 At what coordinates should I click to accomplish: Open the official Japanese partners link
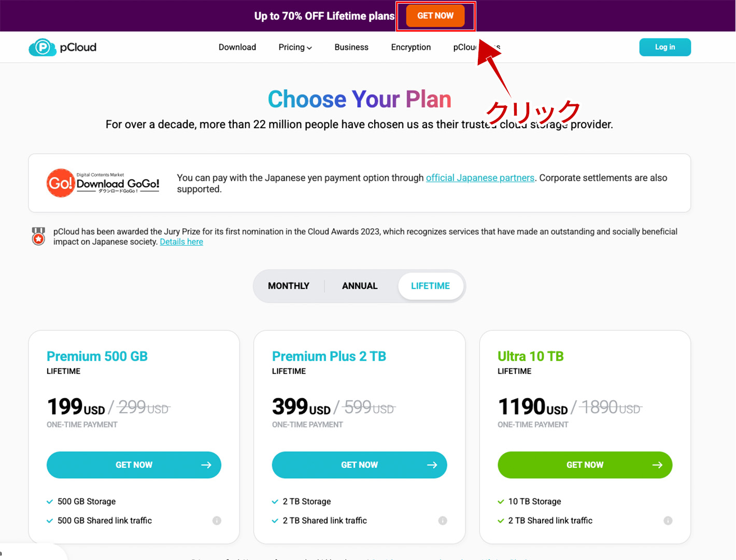pyautogui.click(x=480, y=178)
